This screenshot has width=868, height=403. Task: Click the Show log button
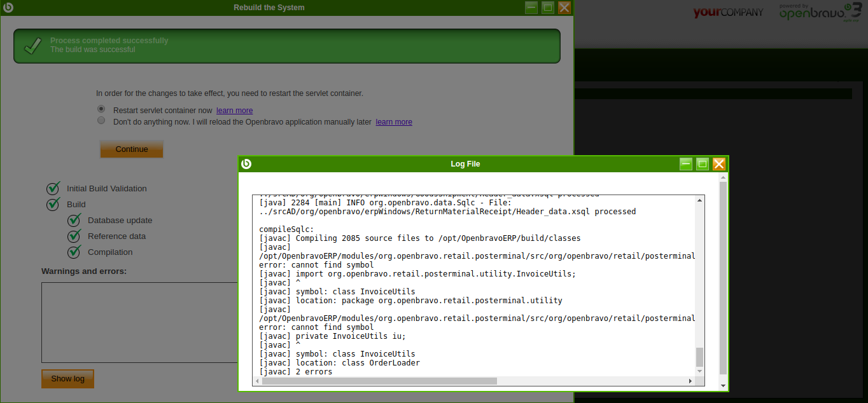tap(67, 379)
